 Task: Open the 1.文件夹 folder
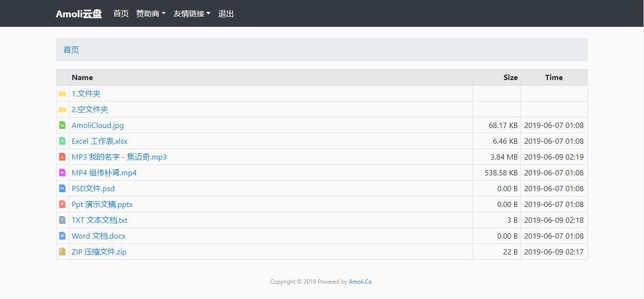tap(86, 93)
